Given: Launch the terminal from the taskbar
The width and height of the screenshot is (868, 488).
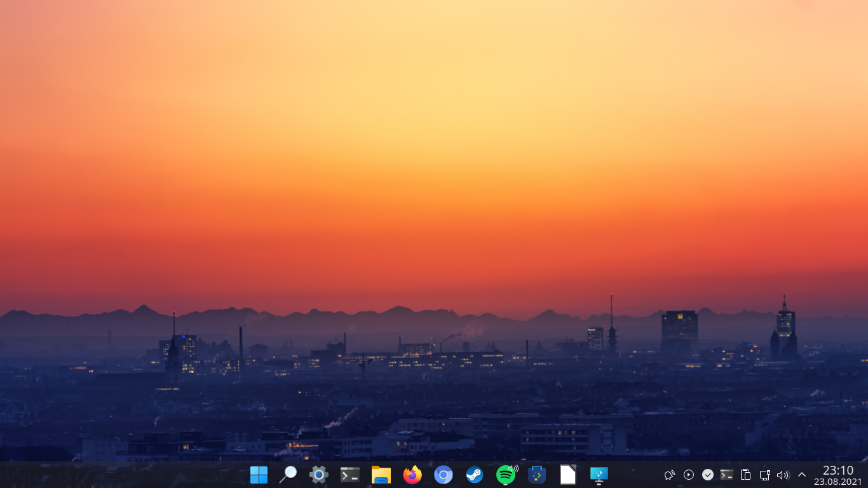Looking at the screenshot, I should tap(350, 475).
